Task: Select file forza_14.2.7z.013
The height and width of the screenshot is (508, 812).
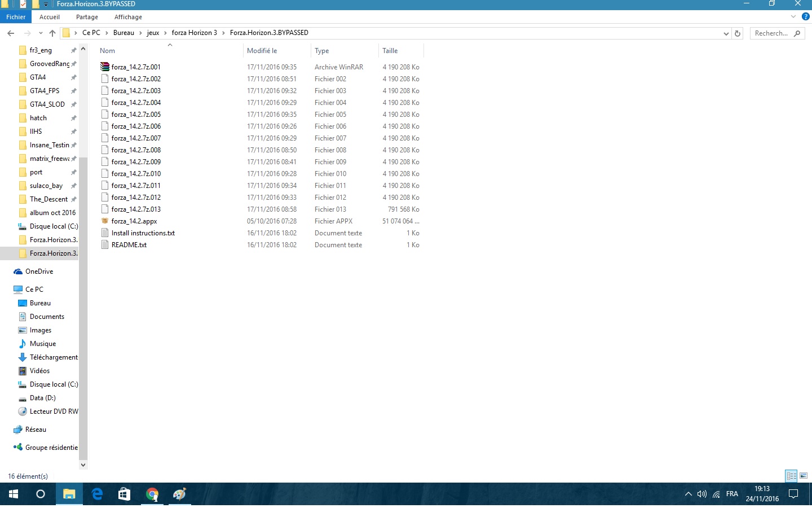Action: coord(136,209)
